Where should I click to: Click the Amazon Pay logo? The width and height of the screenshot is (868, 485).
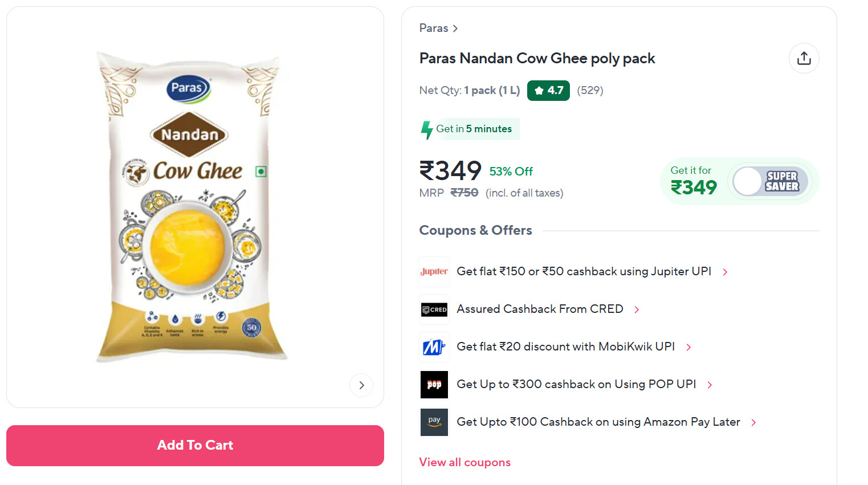(434, 422)
